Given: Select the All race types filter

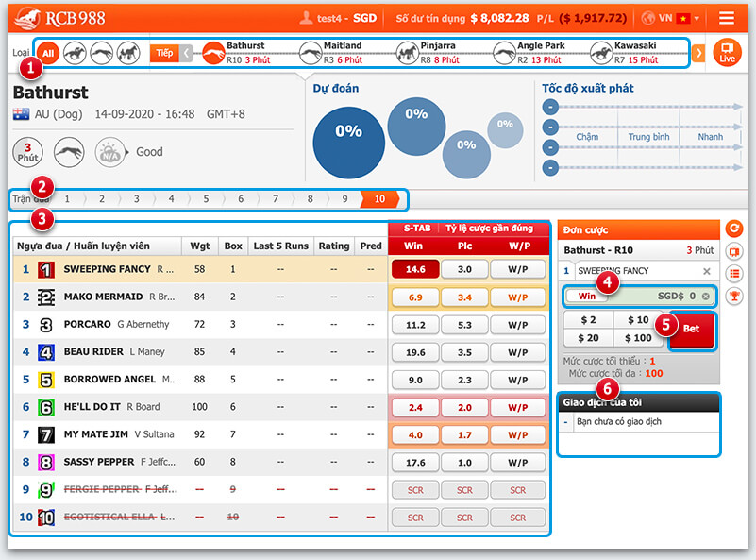Looking at the screenshot, I should [x=48, y=53].
